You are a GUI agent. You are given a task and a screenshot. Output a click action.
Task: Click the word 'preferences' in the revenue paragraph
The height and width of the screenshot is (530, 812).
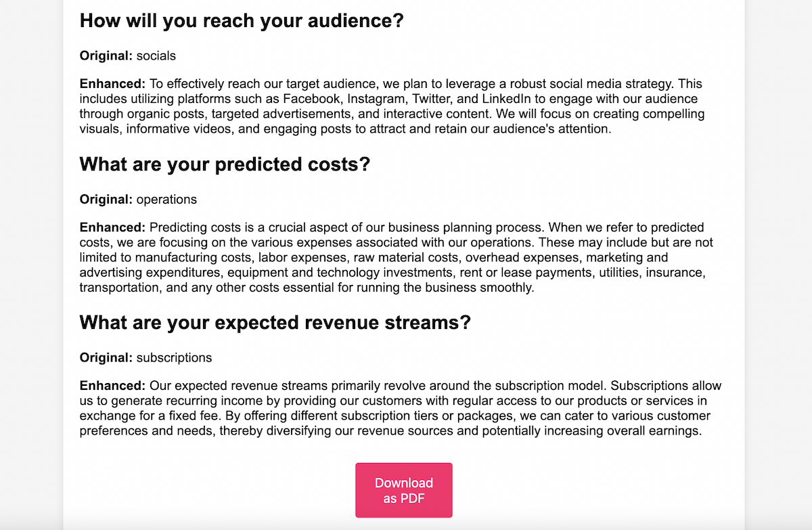click(111, 430)
